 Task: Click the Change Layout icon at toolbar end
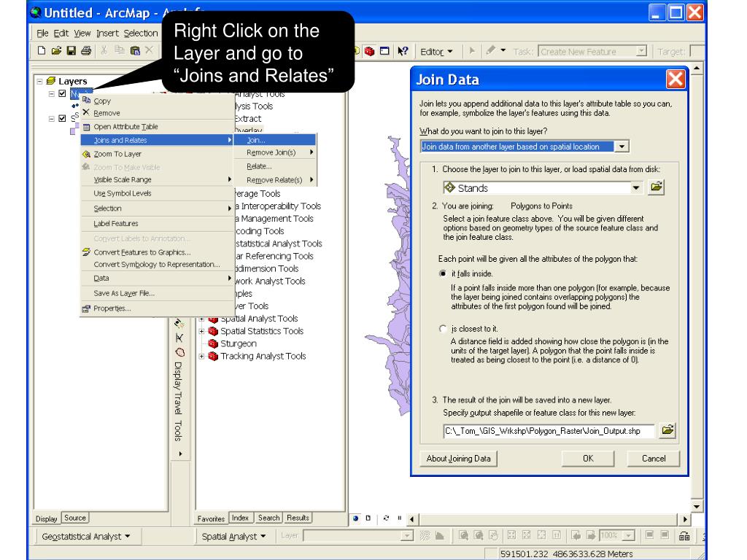(x=684, y=536)
